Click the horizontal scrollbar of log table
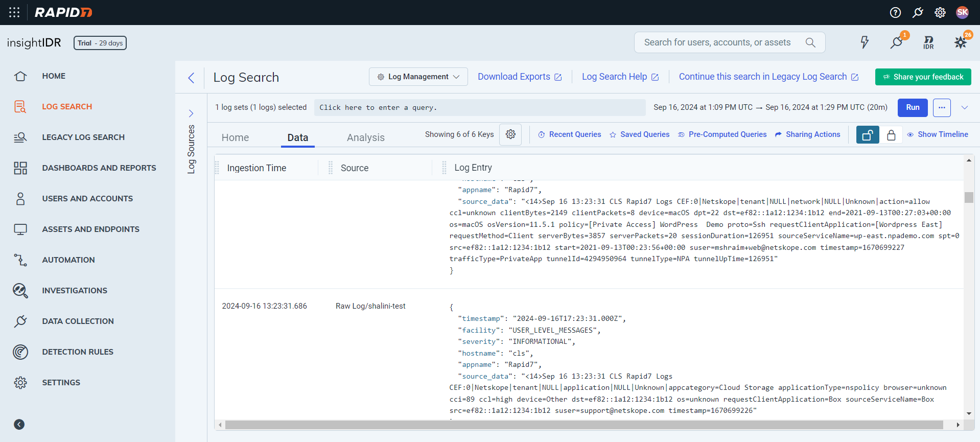This screenshot has height=442, width=980. tap(584, 425)
